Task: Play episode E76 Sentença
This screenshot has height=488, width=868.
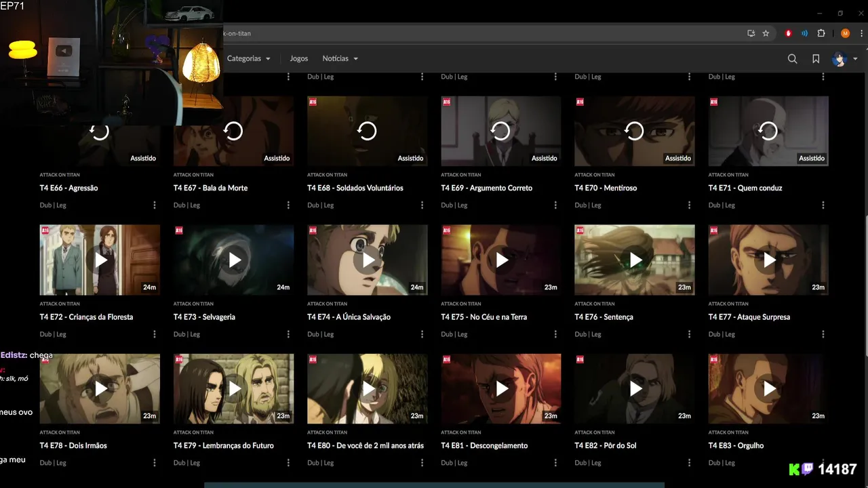Action: [x=634, y=260]
